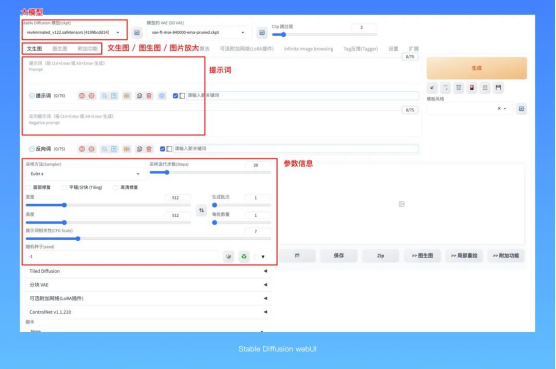Open the Infinite image browsing tab
This screenshot has width=556, height=369.
[308, 49]
